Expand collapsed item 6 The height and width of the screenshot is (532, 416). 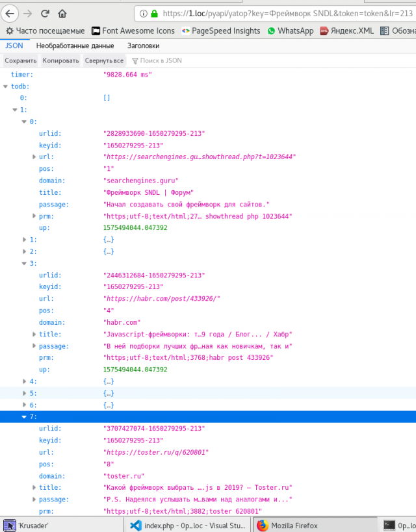point(24,405)
